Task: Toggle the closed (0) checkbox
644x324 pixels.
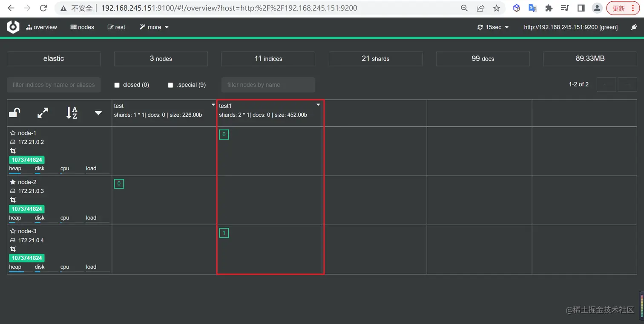Action: click(x=117, y=85)
